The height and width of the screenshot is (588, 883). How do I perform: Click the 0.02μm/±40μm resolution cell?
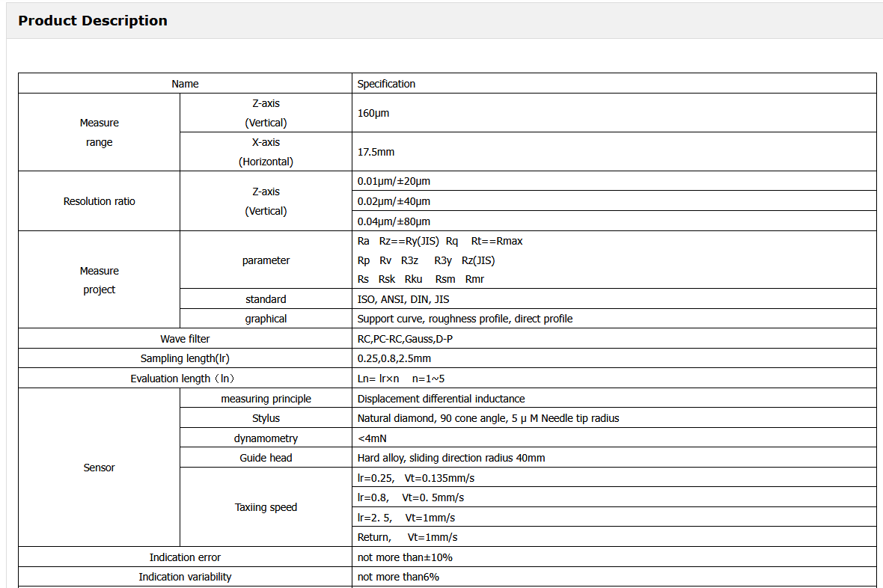394,201
